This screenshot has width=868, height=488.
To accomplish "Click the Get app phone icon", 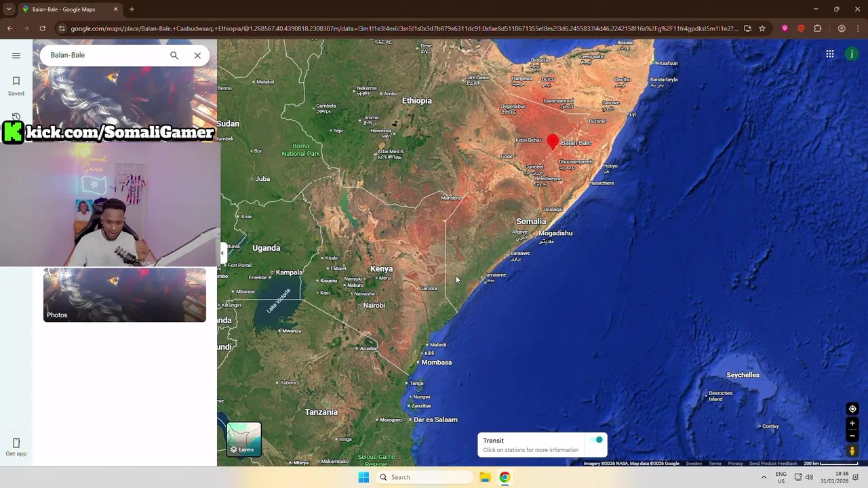I will coord(16,443).
